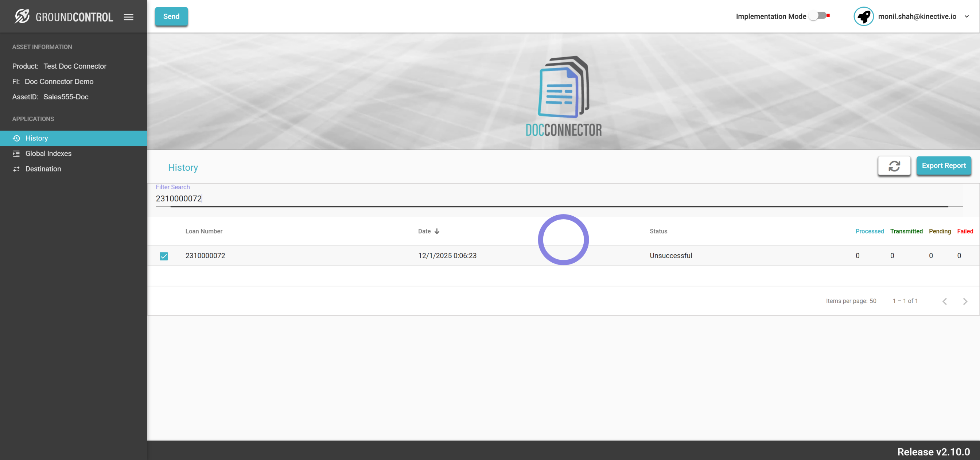This screenshot has height=460, width=980.
Task: Sort by Date arrow icon
Action: tap(437, 231)
